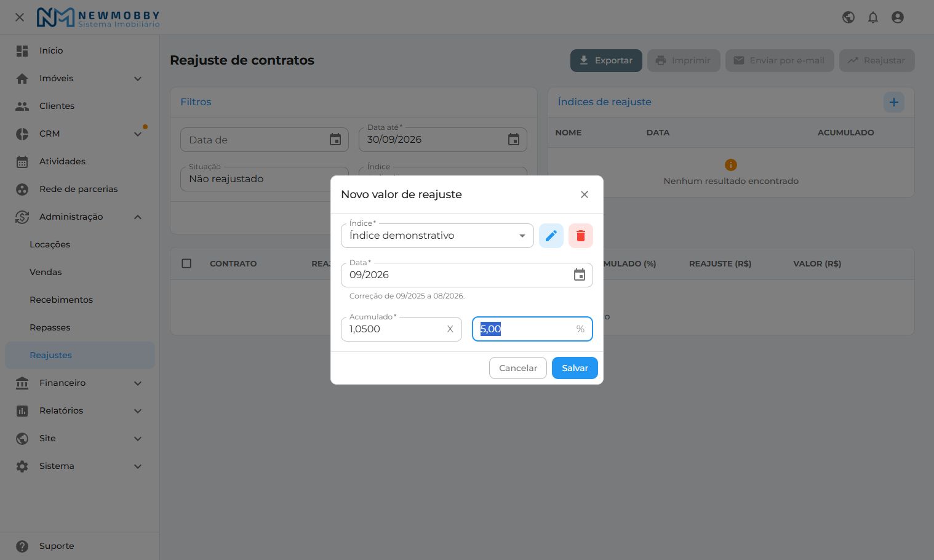Expand the CRM menu

point(80,134)
